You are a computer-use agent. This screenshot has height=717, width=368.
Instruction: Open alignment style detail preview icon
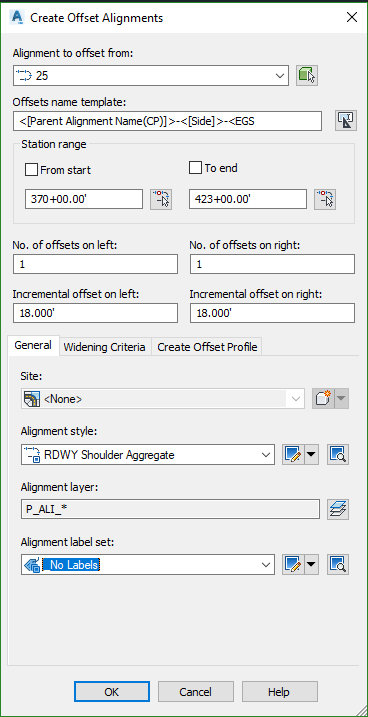tap(338, 455)
